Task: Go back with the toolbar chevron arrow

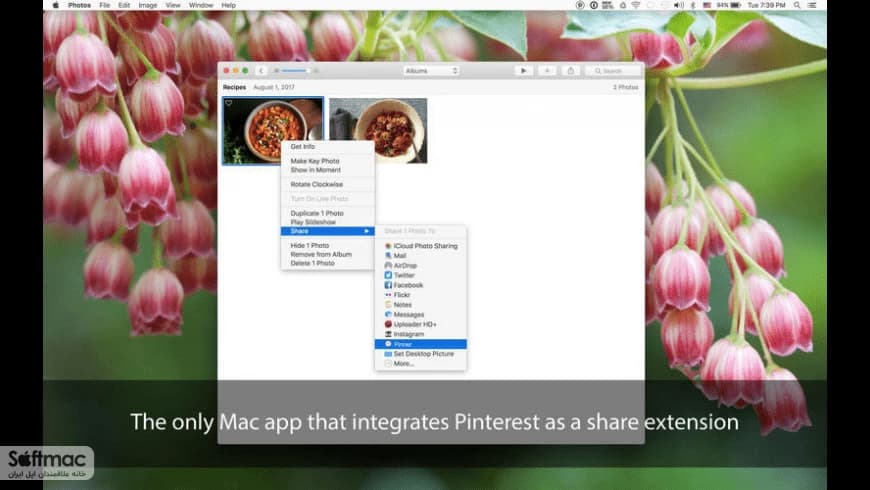Action: 261,71
